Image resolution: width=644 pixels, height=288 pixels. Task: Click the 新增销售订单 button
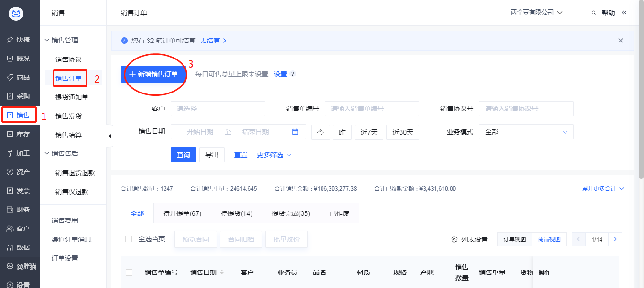point(154,74)
